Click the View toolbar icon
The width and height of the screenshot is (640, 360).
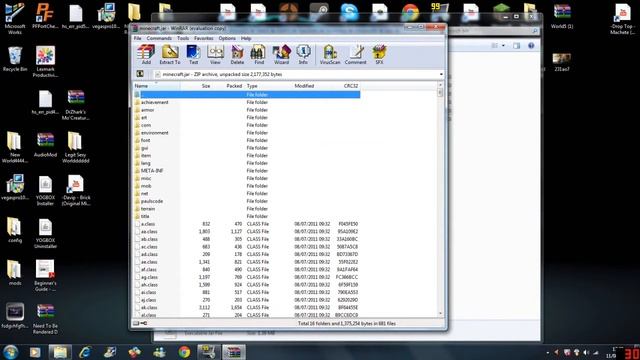coord(215,54)
